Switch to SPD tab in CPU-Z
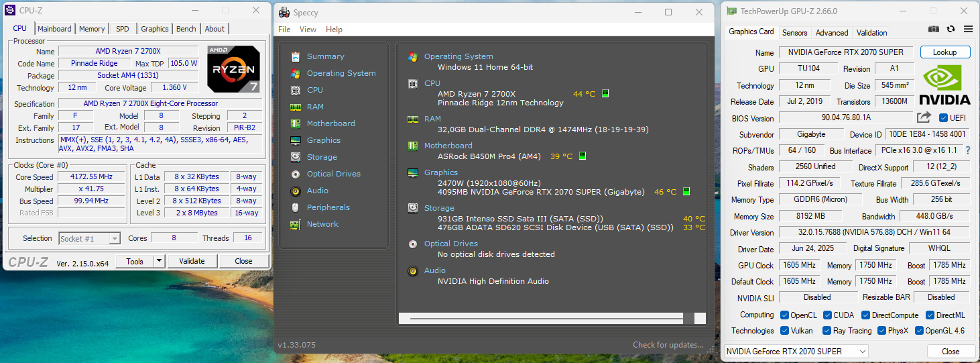This screenshot has height=363, width=980. [x=123, y=29]
